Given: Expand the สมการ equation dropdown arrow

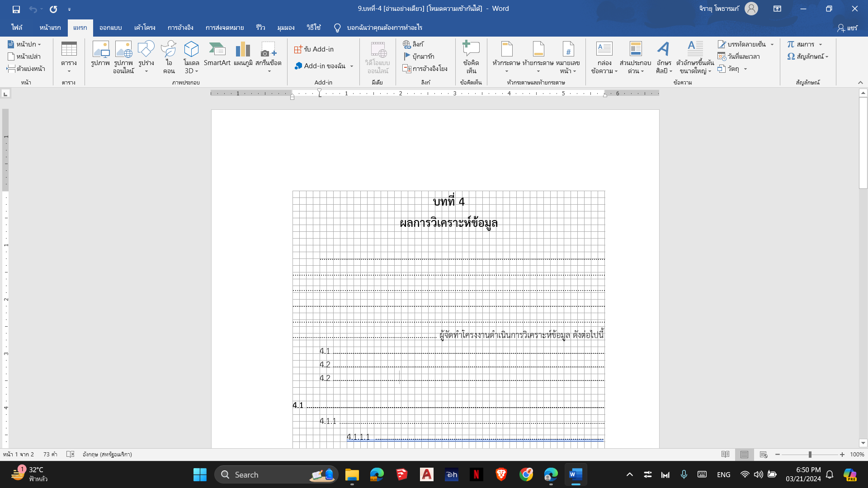Looking at the screenshot, I should pyautogui.click(x=821, y=44).
